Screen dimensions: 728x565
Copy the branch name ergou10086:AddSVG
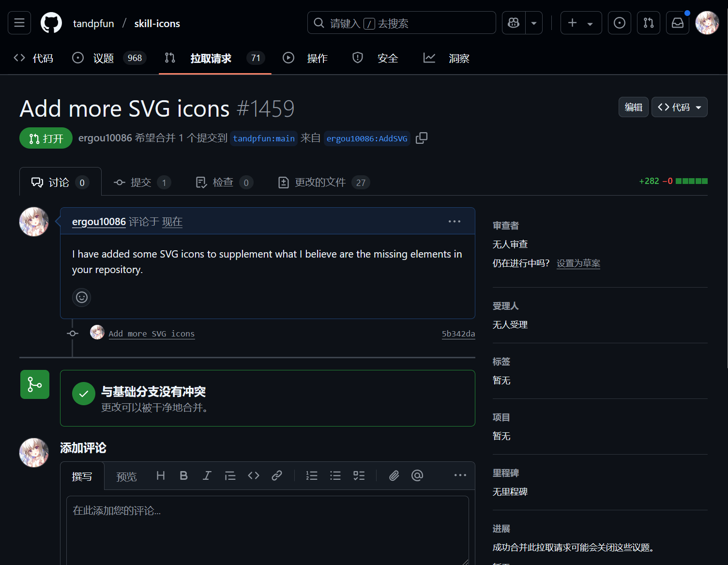click(421, 138)
